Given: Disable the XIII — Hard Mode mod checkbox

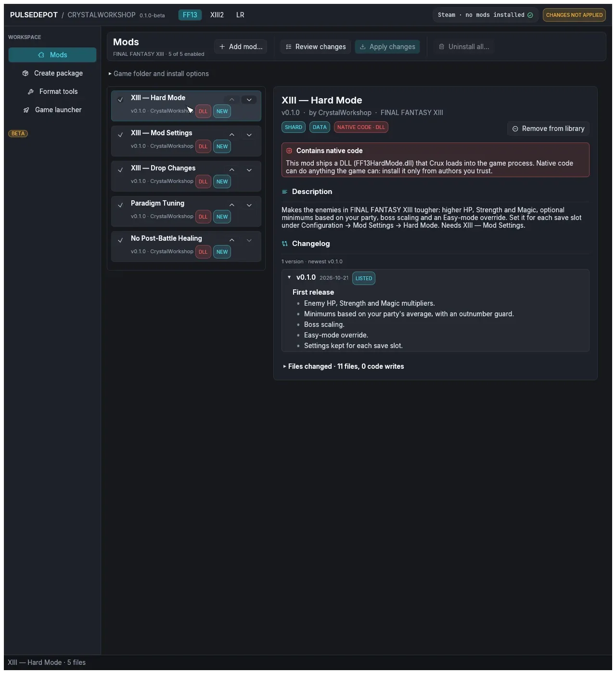Looking at the screenshot, I should coord(120,100).
